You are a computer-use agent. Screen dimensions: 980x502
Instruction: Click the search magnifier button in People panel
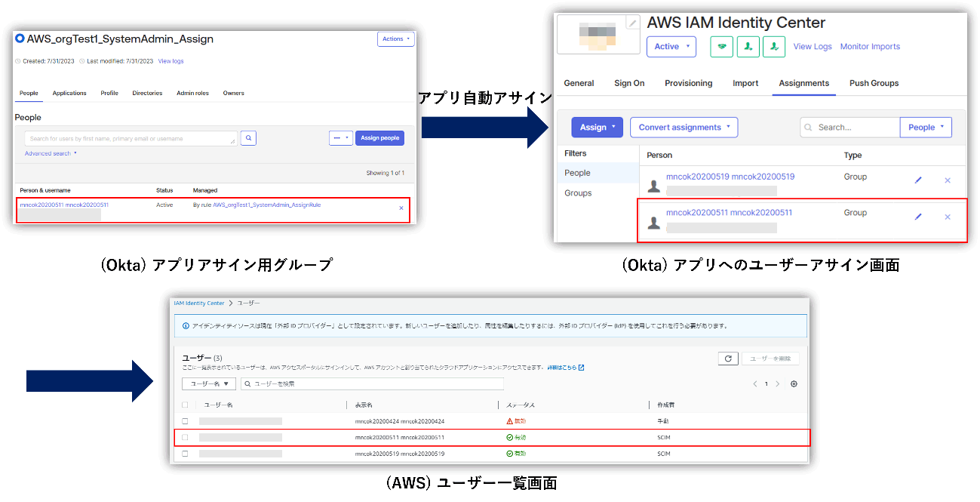[248, 138]
